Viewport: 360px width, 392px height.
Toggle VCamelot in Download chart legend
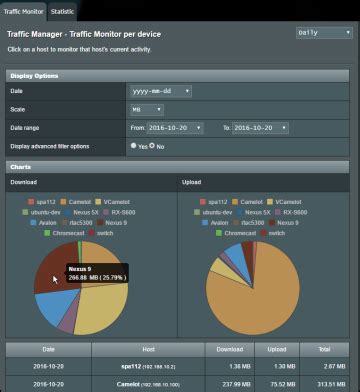[x=112, y=202]
